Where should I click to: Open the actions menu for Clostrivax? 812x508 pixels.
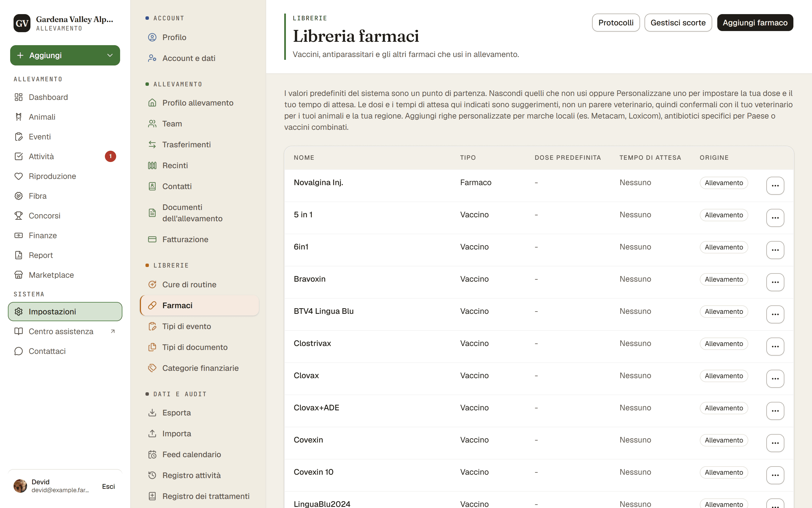tap(775, 346)
